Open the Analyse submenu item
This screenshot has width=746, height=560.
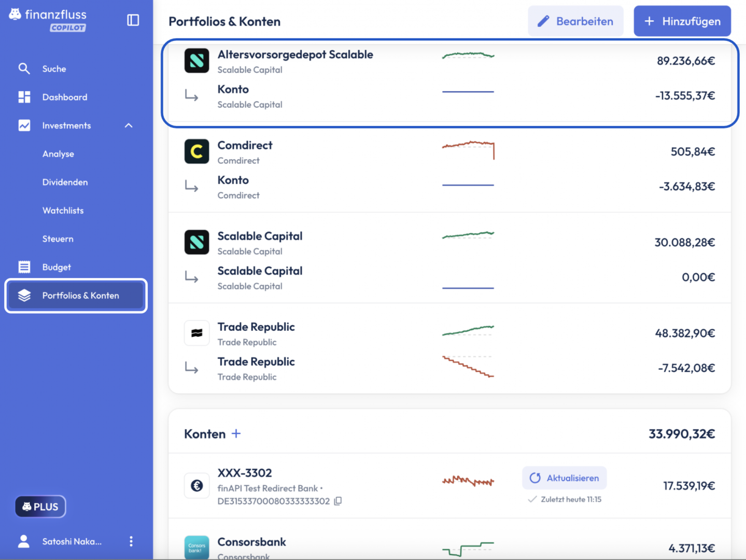(x=58, y=154)
